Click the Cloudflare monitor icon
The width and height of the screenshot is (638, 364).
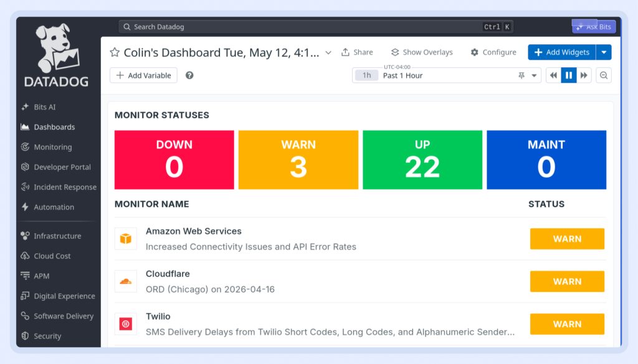tap(126, 281)
